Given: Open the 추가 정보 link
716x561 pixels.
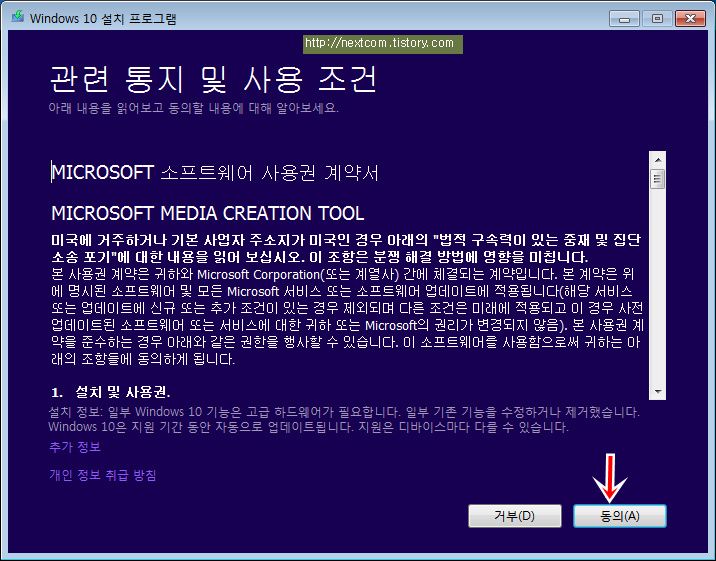Looking at the screenshot, I should click(75, 447).
